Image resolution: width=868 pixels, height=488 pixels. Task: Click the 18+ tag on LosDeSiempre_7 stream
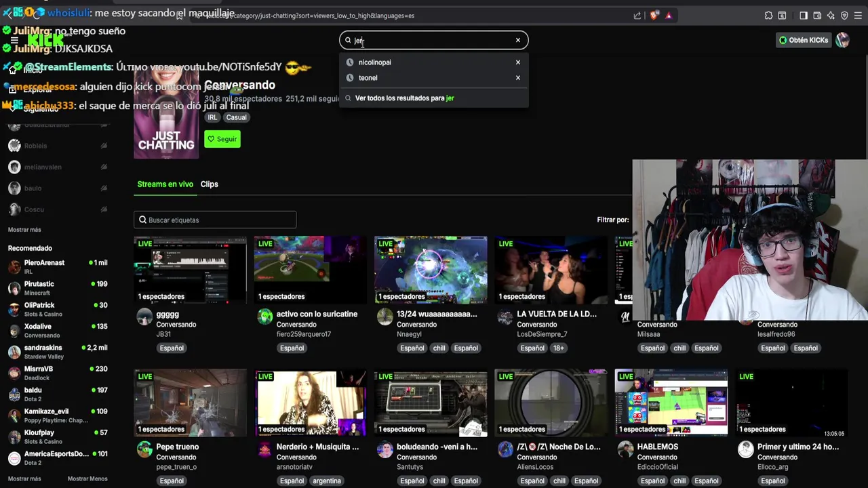tap(558, 348)
